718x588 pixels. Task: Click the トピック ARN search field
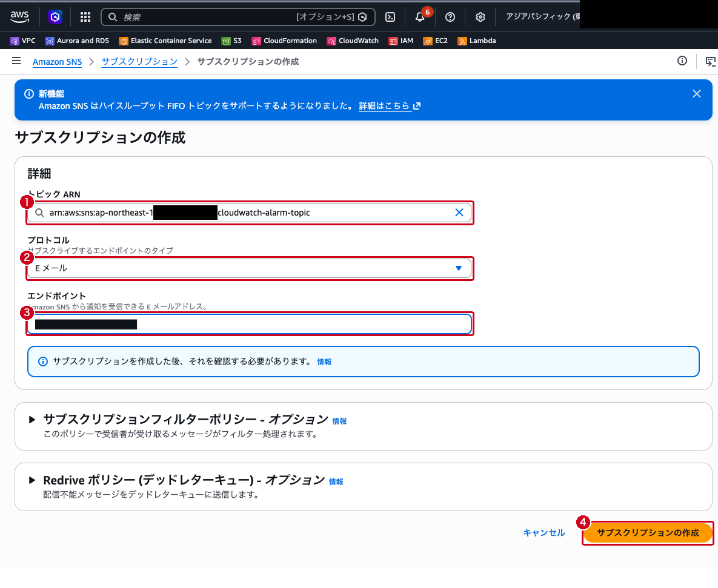point(250,213)
